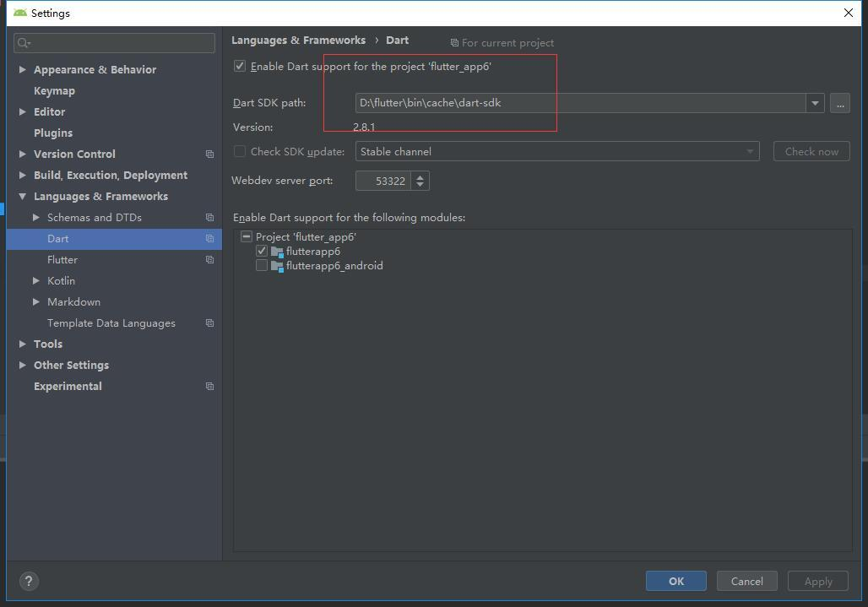The image size is (868, 607).
Task: Open the Plugins settings page
Action: (x=53, y=133)
